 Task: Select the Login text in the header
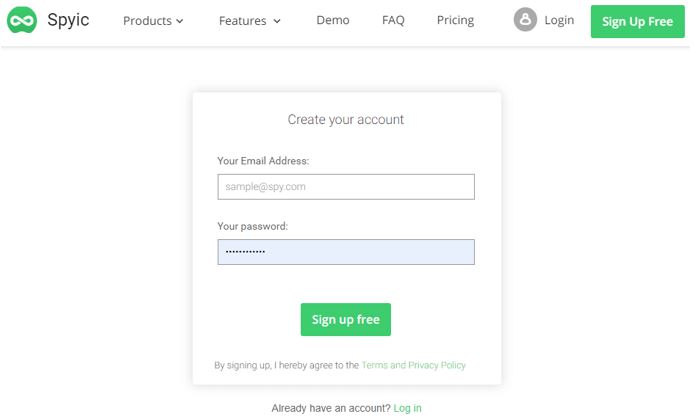(x=559, y=20)
